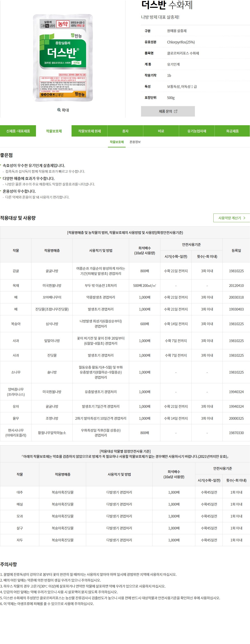Click the external link icon on 제품 문의
Image resolution: width=250 pixels, height=644 pixels.
pyautogui.click(x=176, y=111)
